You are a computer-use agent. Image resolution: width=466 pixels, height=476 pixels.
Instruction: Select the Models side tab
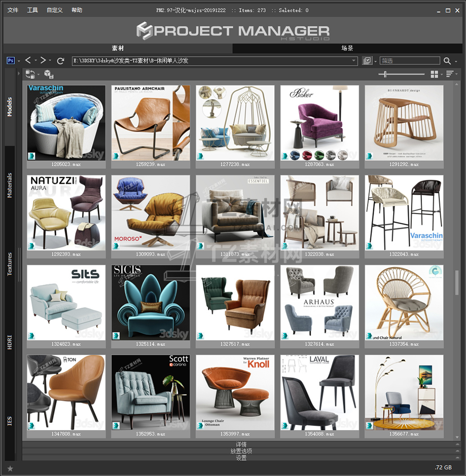(10, 107)
